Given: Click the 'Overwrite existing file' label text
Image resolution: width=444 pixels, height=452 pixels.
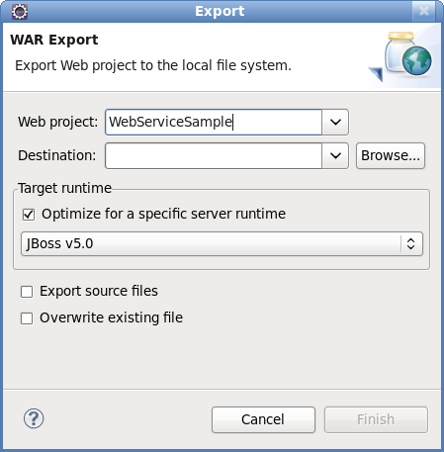Looking at the screenshot, I should click(111, 318).
